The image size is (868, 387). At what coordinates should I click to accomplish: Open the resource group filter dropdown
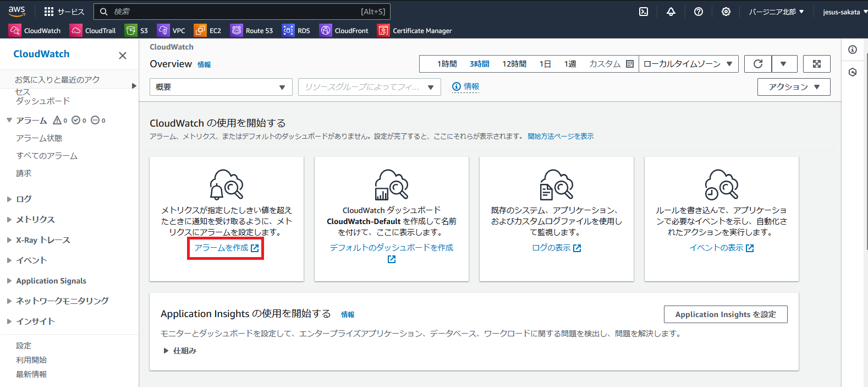point(370,87)
